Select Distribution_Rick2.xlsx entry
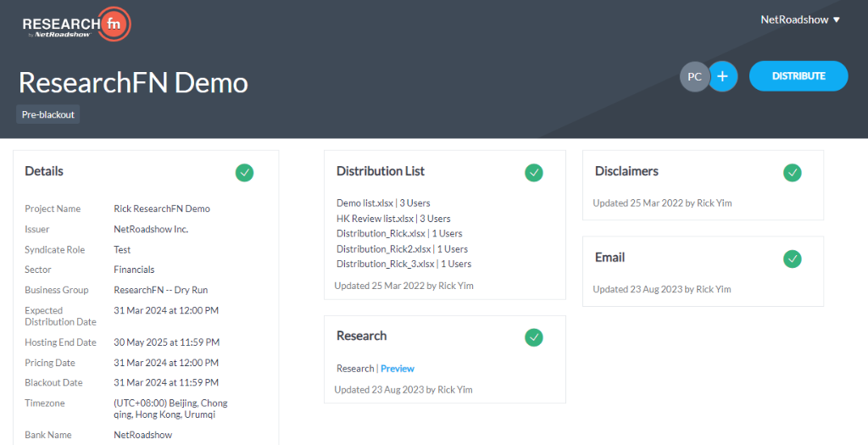This screenshot has width=868, height=445. click(402, 249)
